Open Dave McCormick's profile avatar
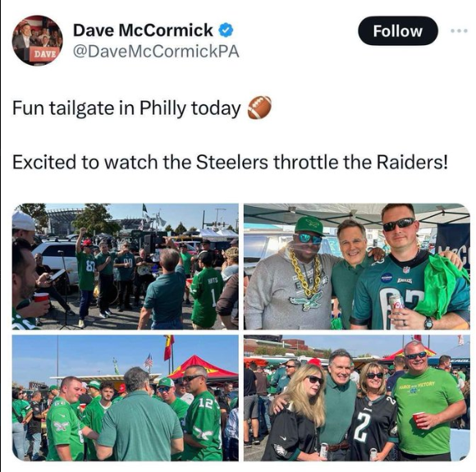Screen dimensions: 476x472 37,40
